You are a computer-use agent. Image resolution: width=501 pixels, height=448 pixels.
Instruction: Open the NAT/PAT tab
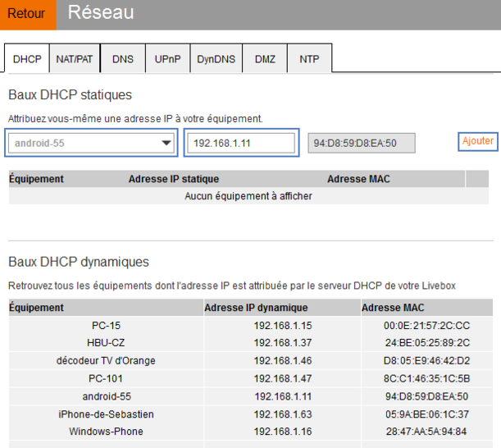click(x=75, y=59)
